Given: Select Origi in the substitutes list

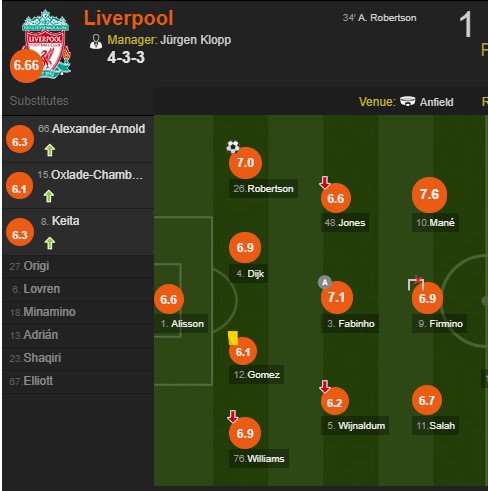Looking at the screenshot, I should point(78,266).
